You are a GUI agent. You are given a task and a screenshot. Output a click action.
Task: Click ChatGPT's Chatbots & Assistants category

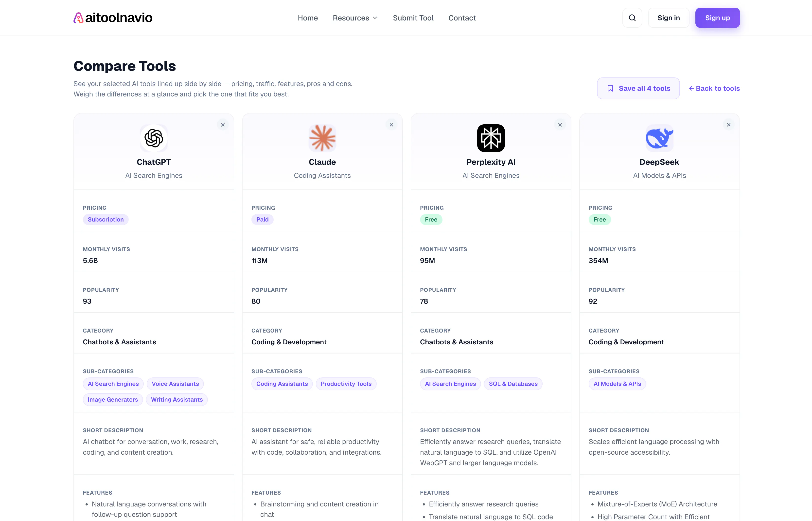point(119,342)
